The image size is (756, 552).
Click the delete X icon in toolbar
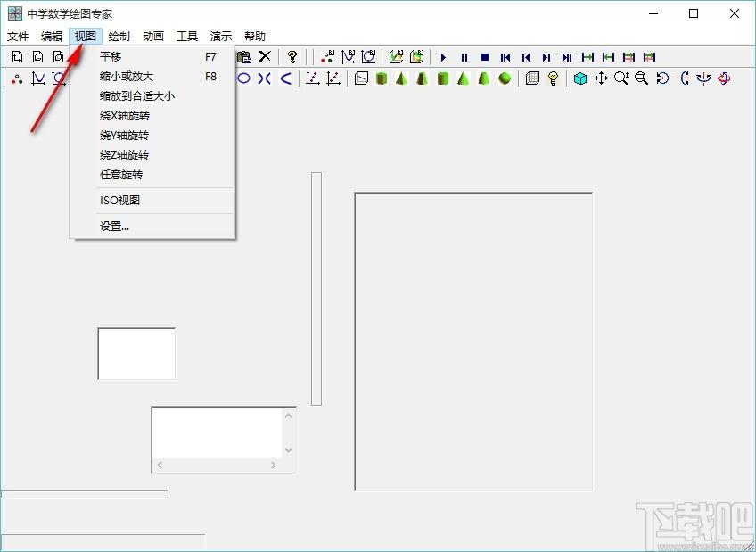pyautogui.click(x=265, y=57)
